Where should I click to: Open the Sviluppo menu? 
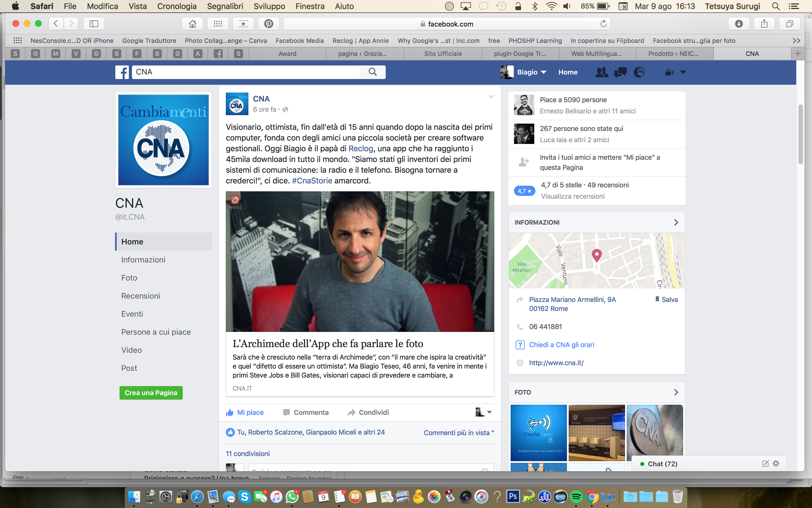(x=269, y=6)
